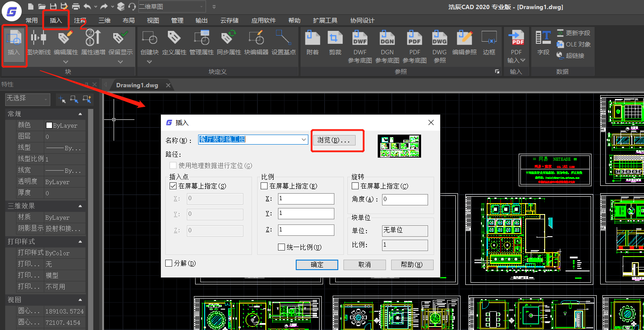This screenshot has height=330, width=644.
Task: Click the 设置基点 tool
Action: [x=284, y=43]
